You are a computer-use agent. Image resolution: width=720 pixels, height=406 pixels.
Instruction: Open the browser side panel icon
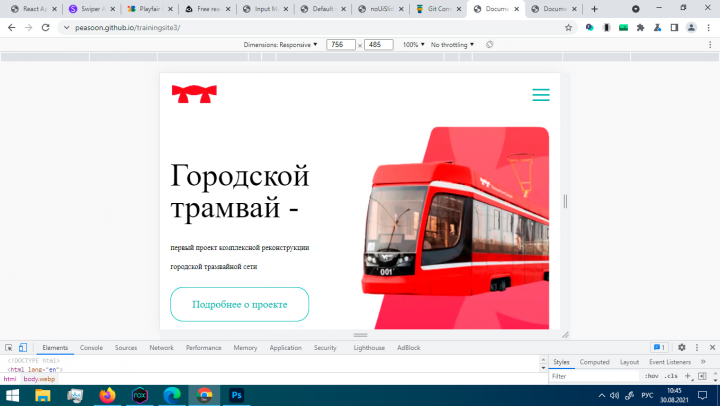coord(674,28)
